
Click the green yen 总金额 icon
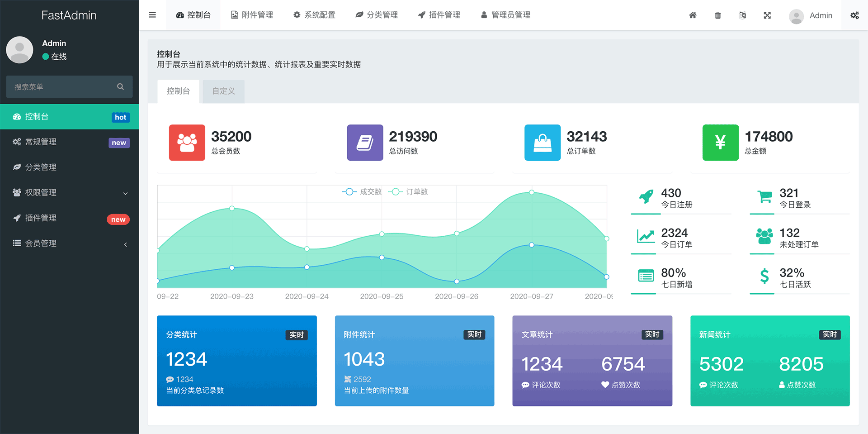(x=720, y=143)
